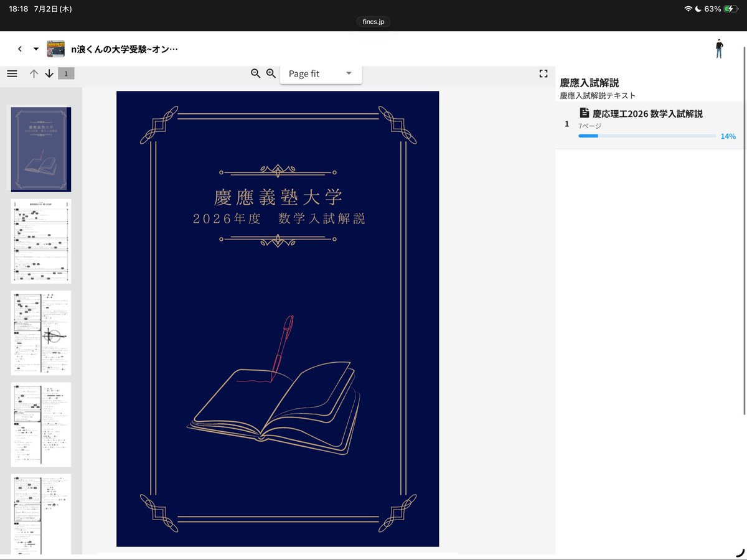Enter fullscreen with the expand icon
This screenshot has height=560, width=747.
click(x=543, y=73)
